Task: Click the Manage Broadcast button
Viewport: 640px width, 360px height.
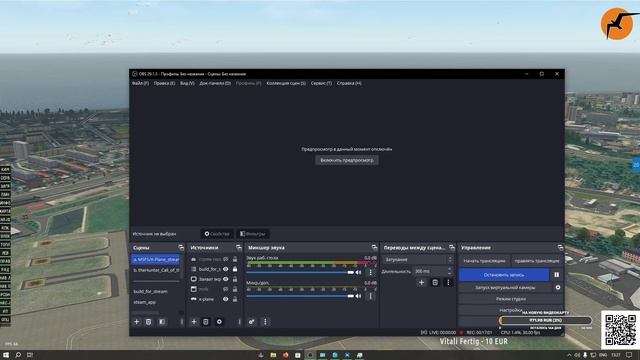Action: coord(537,261)
